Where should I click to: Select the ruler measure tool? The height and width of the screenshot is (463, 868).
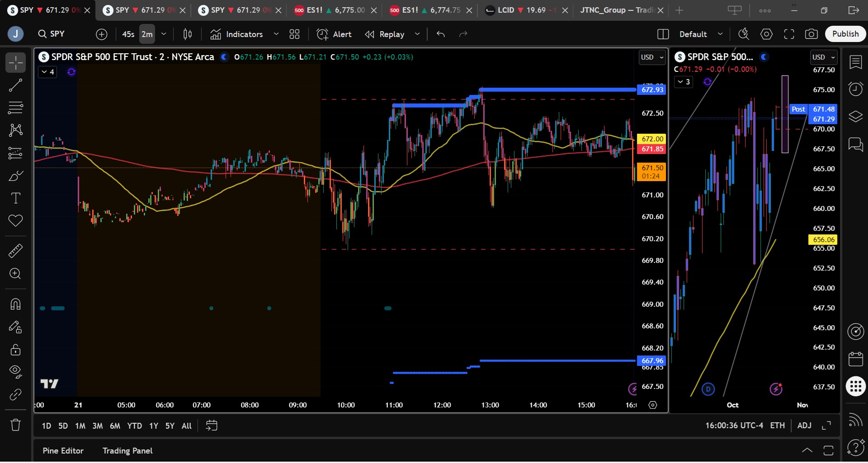pos(15,251)
